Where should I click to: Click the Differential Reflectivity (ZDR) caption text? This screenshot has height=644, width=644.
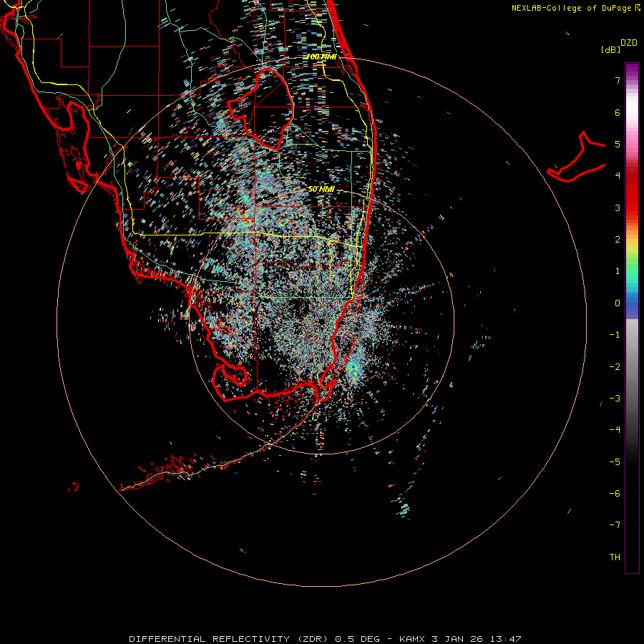point(228,639)
